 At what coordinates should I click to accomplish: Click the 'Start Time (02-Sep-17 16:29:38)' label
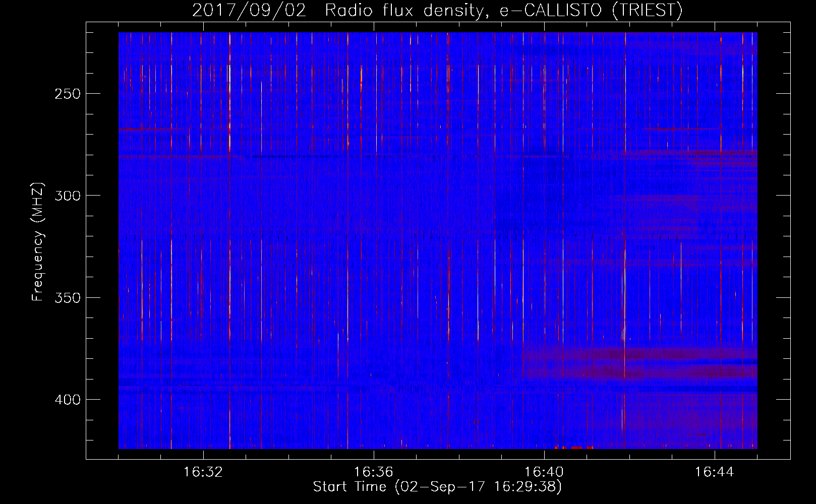point(437,487)
